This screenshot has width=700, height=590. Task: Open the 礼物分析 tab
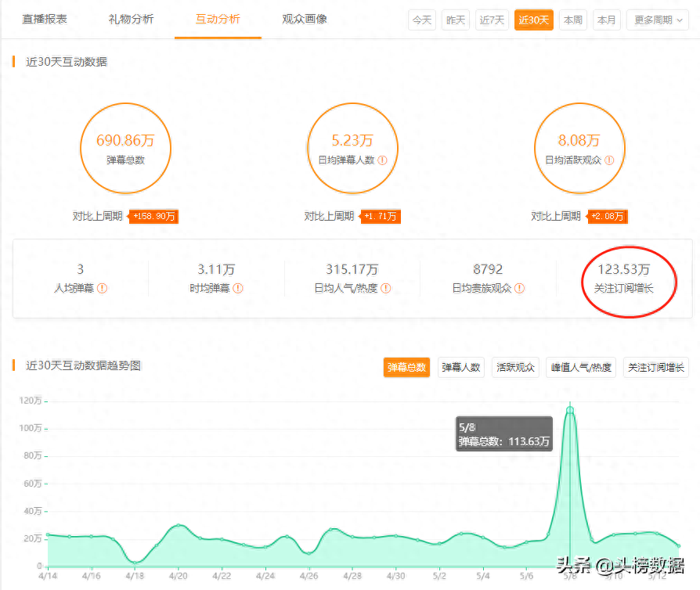click(x=131, y=19)
